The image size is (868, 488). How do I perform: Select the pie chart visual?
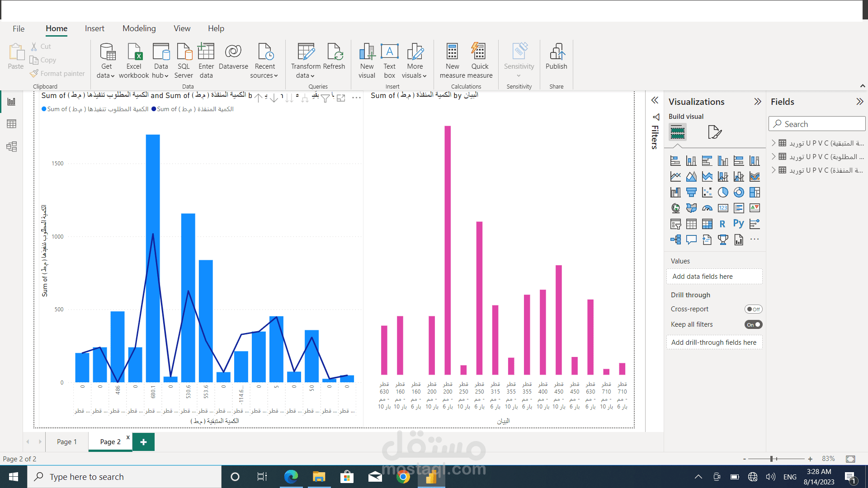pyautogui.click(x=723, y=192)
